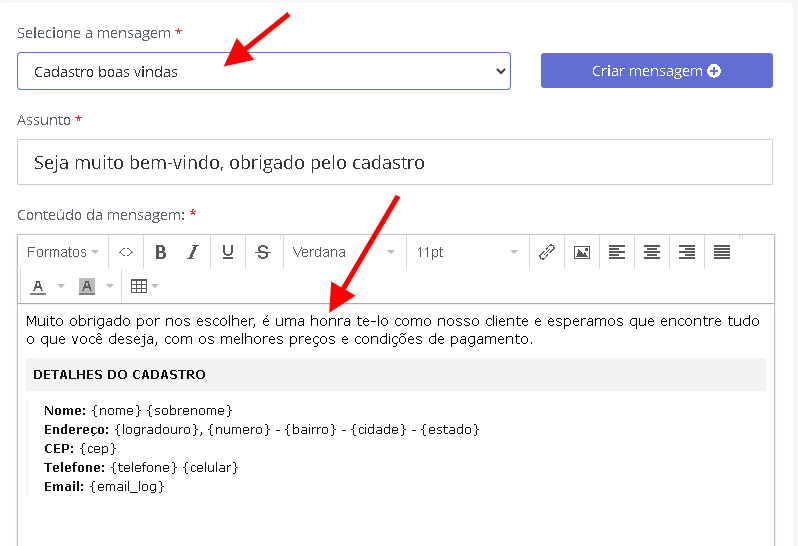Open the insert table menu

click(x=144, y=286)
